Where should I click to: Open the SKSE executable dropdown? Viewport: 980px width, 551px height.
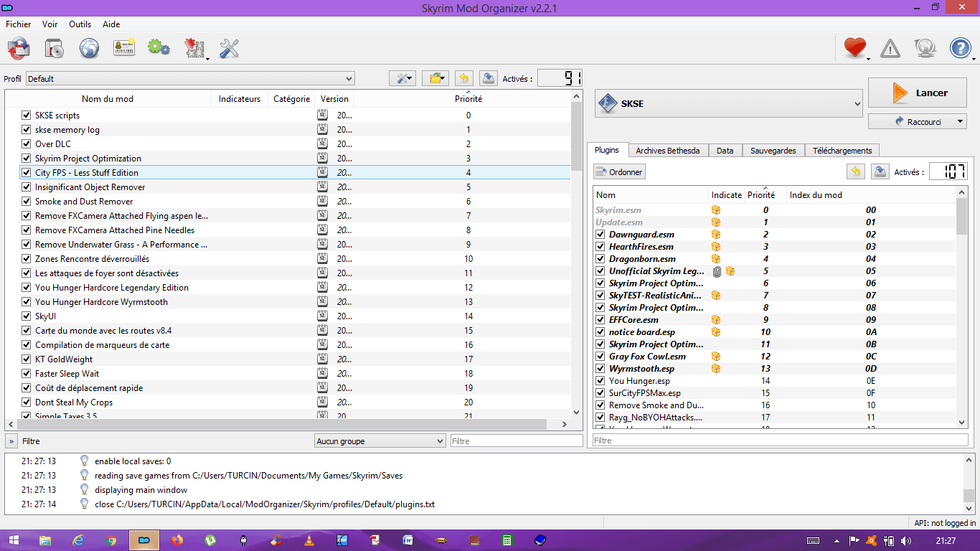728,104
